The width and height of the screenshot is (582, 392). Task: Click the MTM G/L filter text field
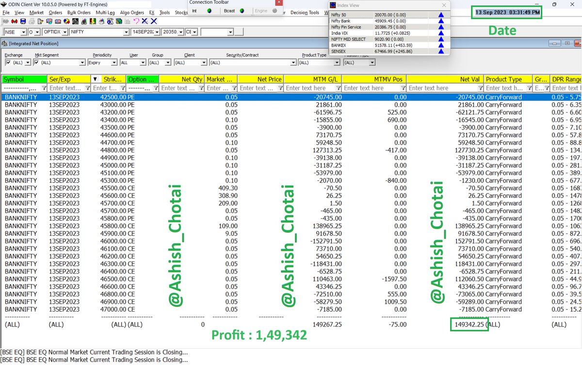click(x=309, y=88)
